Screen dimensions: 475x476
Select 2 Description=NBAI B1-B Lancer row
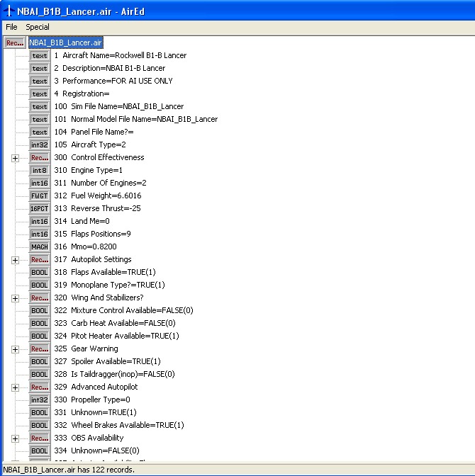point(110,68)
